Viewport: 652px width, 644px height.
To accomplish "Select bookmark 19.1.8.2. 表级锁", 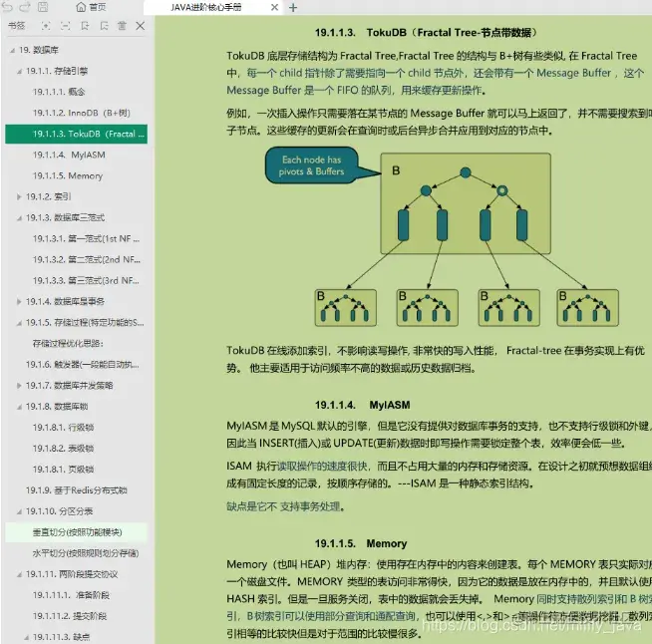I will point(63,449).
